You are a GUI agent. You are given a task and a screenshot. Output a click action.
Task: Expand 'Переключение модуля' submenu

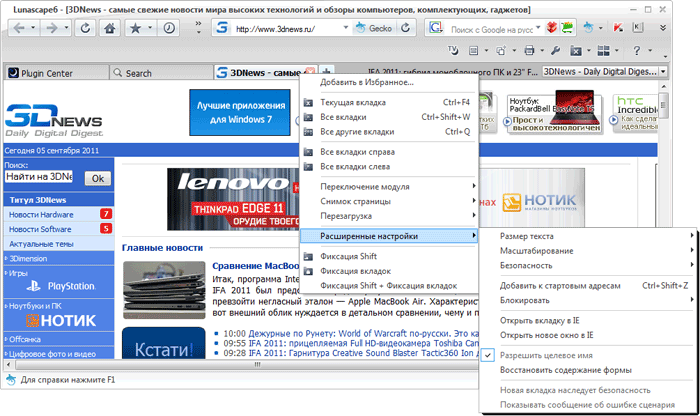point(389,187)
